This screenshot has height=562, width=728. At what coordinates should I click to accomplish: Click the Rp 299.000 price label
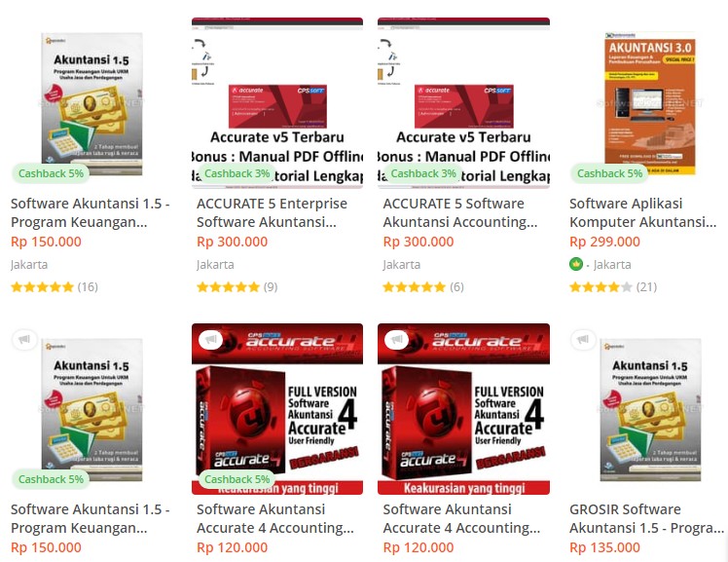coord(604,242)
